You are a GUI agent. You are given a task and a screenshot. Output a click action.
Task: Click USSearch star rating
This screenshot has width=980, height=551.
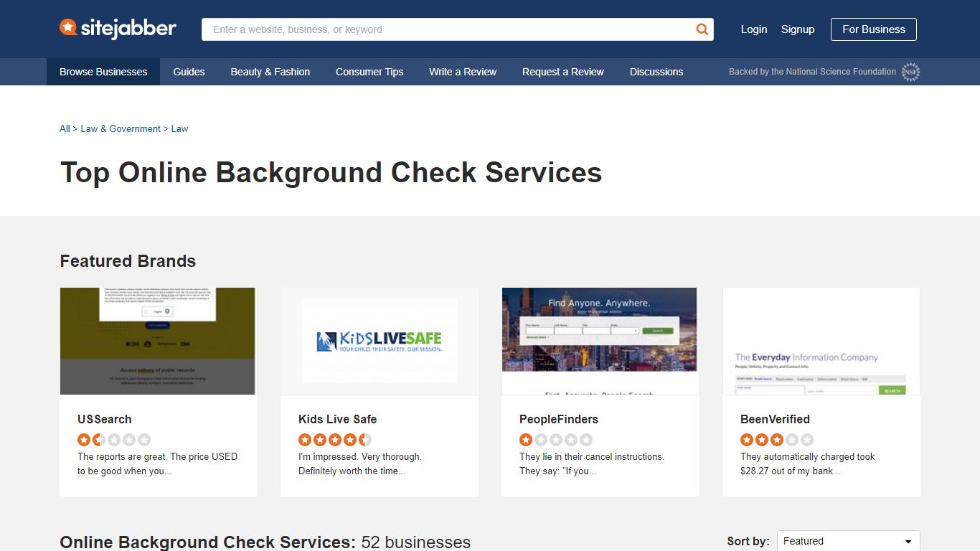tap(114, 440)
